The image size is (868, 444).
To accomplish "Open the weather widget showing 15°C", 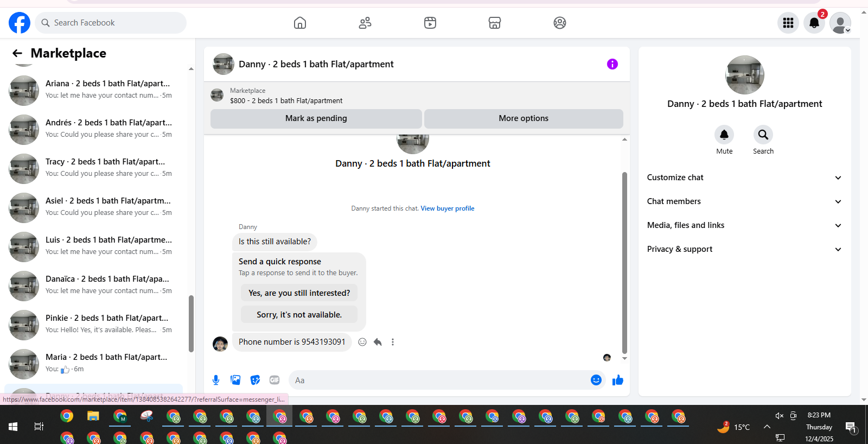I will pos(733,427).
